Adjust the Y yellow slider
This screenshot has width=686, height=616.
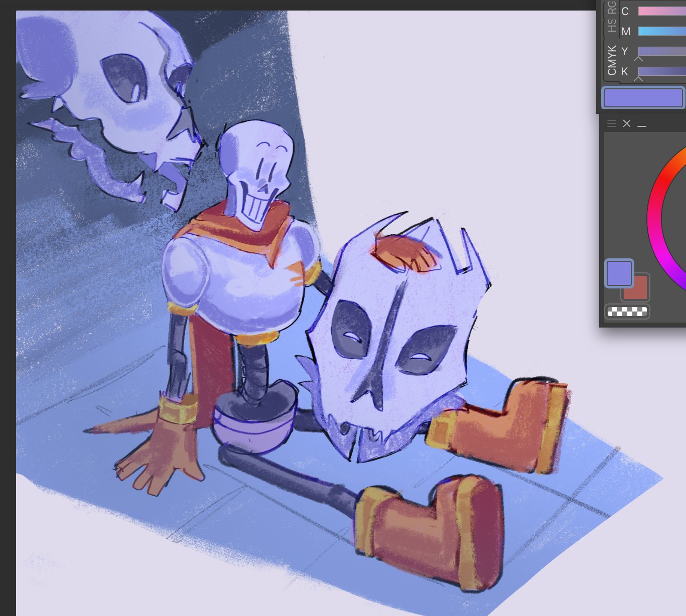click(x=662, y=51)
